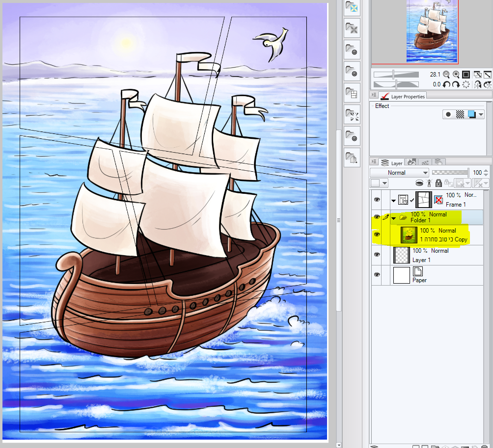Hide the Layer 1 layer
Image resolution: width=493 pixels, height=448 pixels.
click(376, 254)
